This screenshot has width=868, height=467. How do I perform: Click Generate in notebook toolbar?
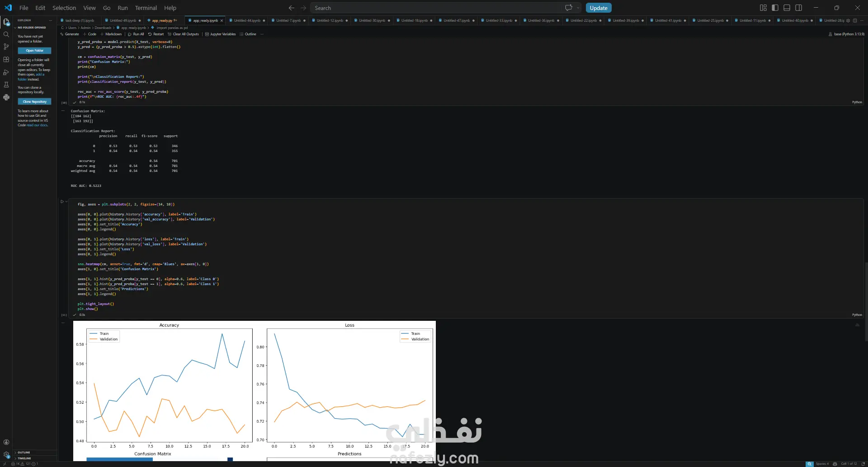point(70,34)
